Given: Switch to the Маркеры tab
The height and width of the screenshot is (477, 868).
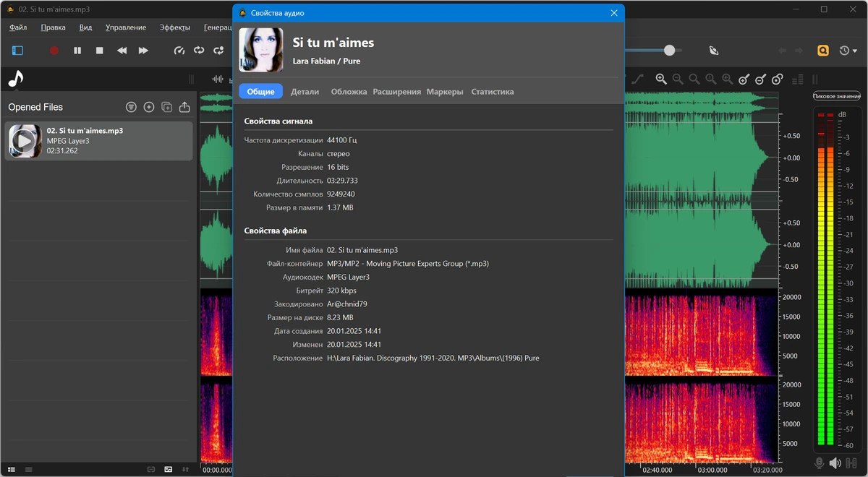Looking at the screenshot, I should (x=445, y=92).
